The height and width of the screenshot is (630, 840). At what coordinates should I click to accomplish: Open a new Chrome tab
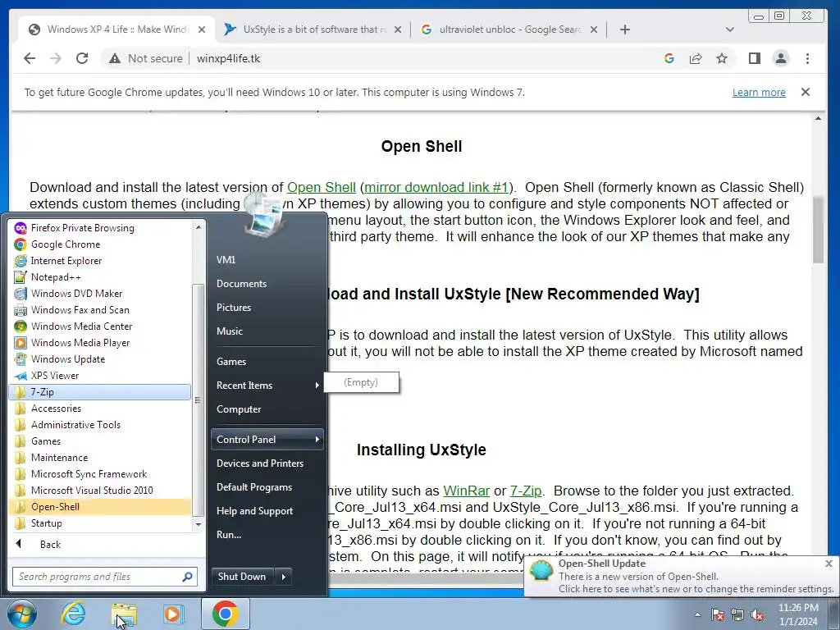point(624,30)
